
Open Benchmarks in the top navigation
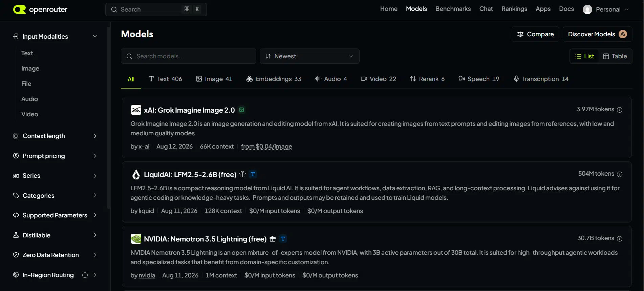[453, 9]
